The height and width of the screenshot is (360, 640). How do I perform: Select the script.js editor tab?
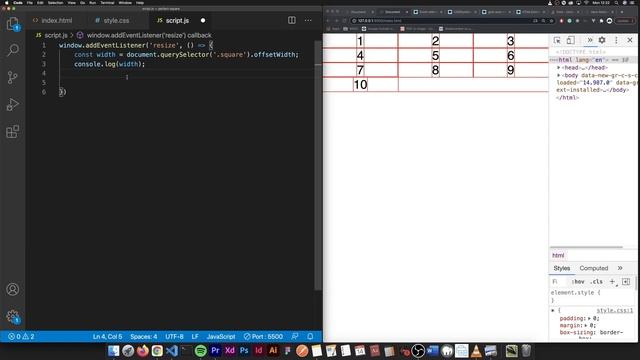tap(178, 20)
